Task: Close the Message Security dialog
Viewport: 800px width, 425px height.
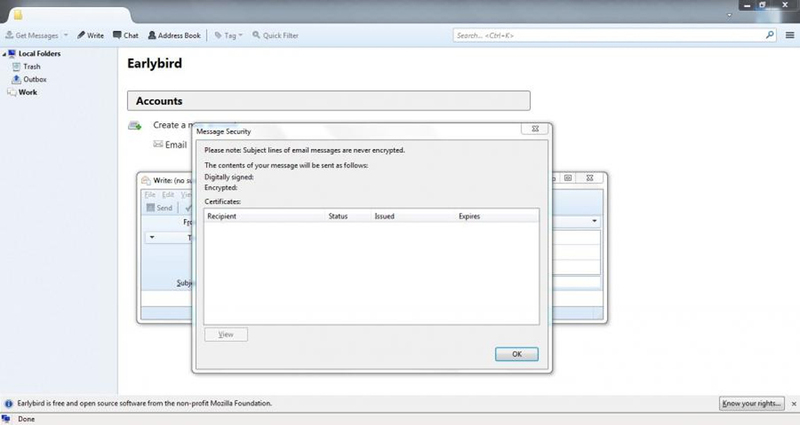Action: [x=535, y=129]
